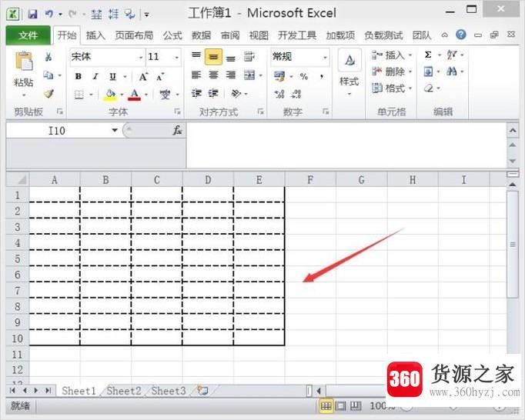The image size is (525, 420).
Task: Click the fx insert function button
Action: tap(177, 130)
